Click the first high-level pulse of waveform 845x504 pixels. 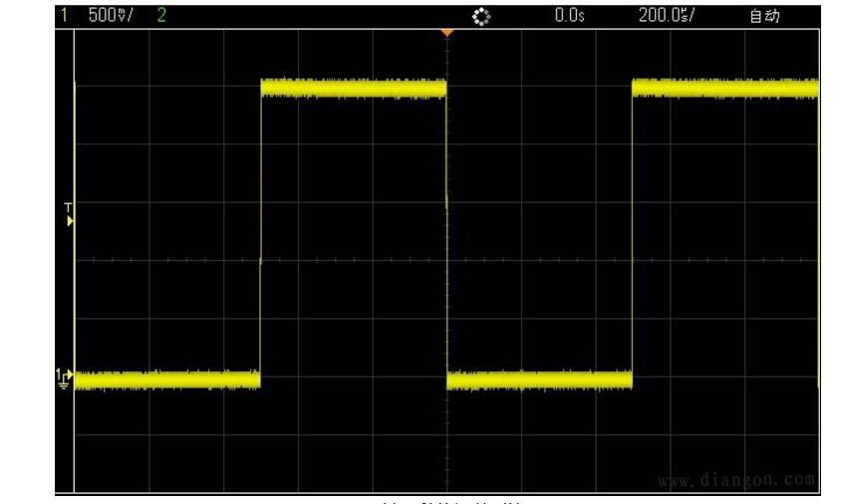pyautogui.click(x=353, y=89)
